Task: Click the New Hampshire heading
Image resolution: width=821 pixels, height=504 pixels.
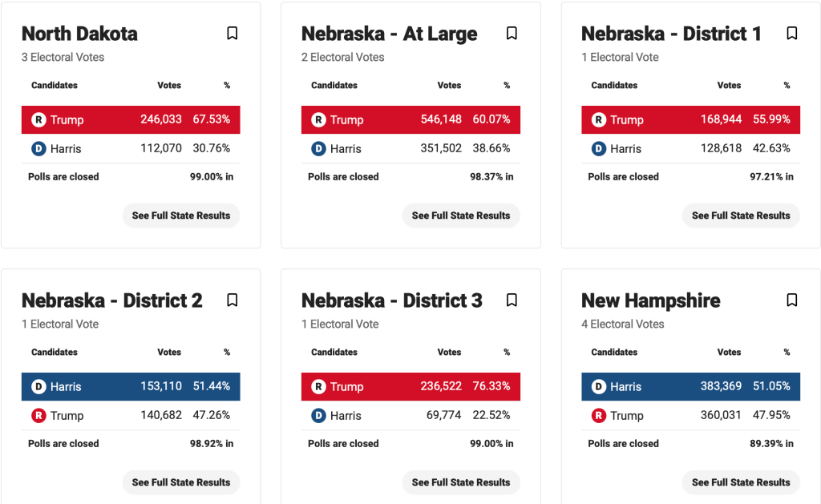Action: point(650,300)
